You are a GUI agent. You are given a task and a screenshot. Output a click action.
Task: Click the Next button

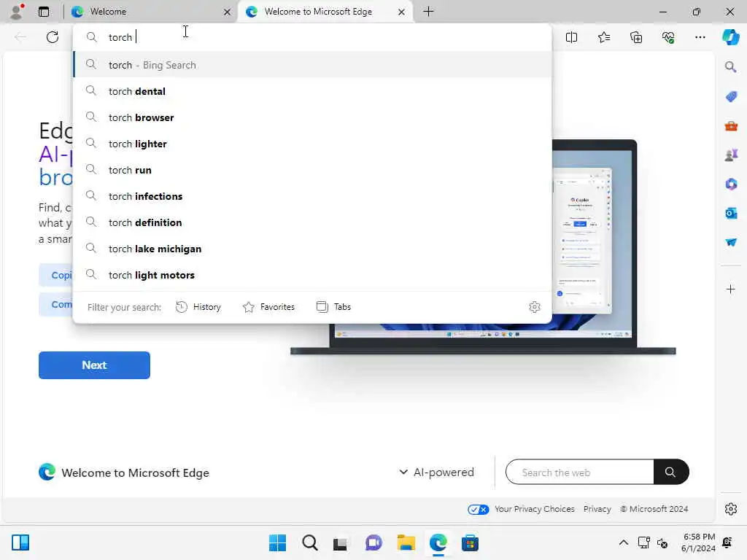(94, 365)
